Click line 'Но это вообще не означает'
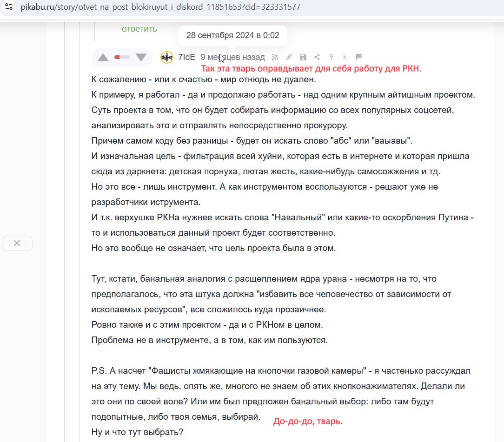 click(x=213, y=248)
